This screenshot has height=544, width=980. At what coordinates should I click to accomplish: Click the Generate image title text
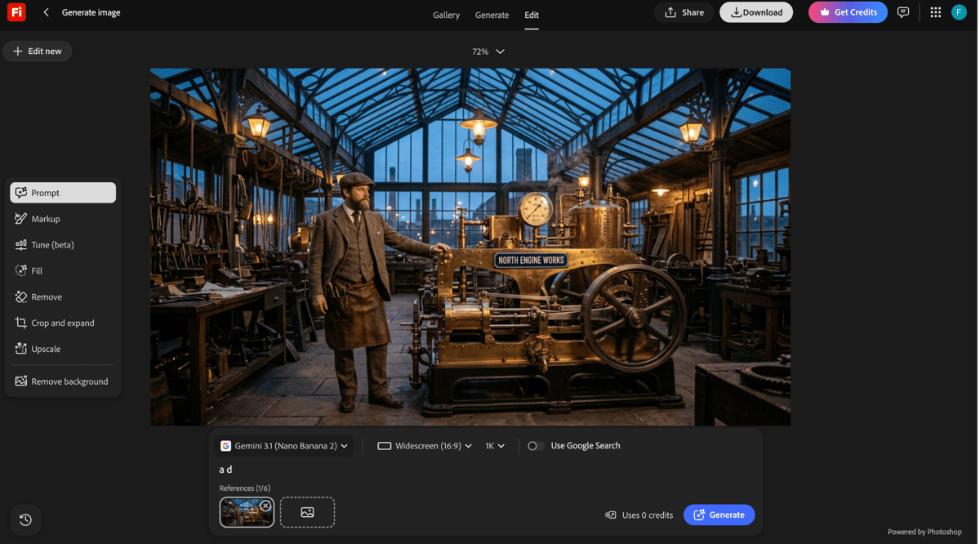[x=91, y=12]
